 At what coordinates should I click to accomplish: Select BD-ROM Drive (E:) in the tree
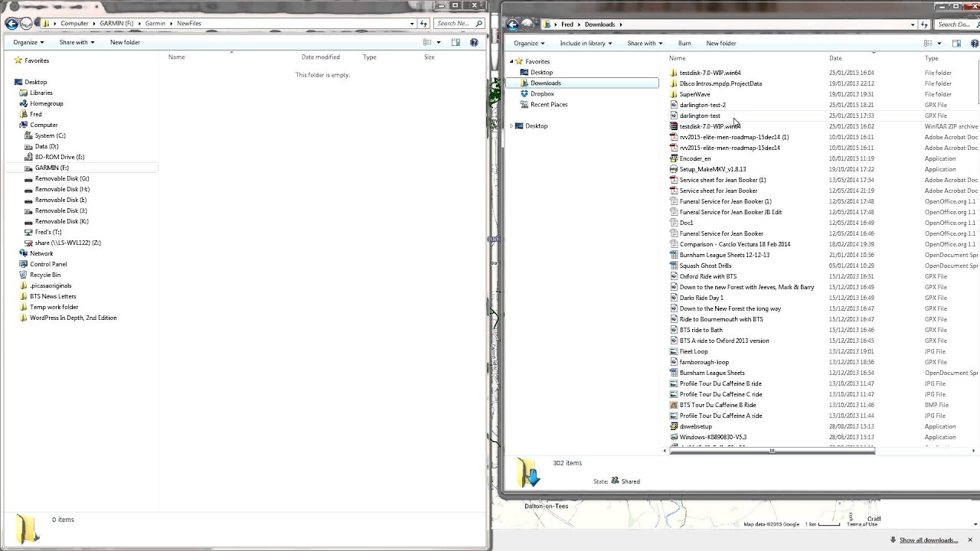(60, 157)
